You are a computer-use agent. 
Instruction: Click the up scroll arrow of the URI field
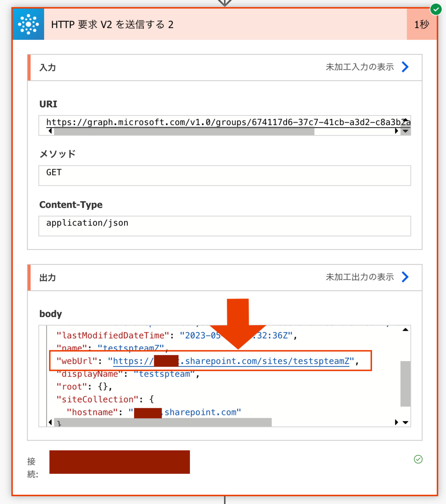(405, 120)
